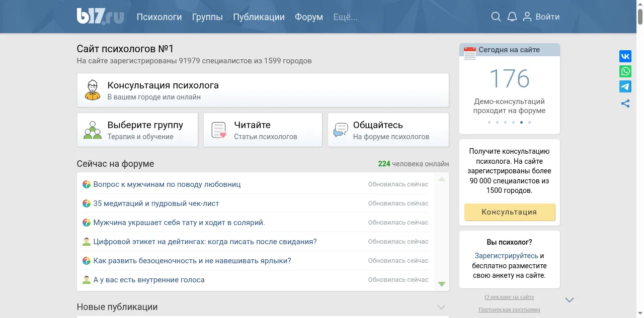Click the chat bubbles icon in Общайтесь card
The image size is (644, 318).
pos(341,130)
